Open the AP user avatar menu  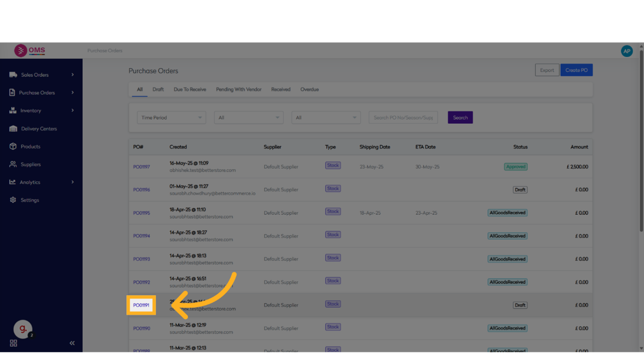tap(627, 51)
